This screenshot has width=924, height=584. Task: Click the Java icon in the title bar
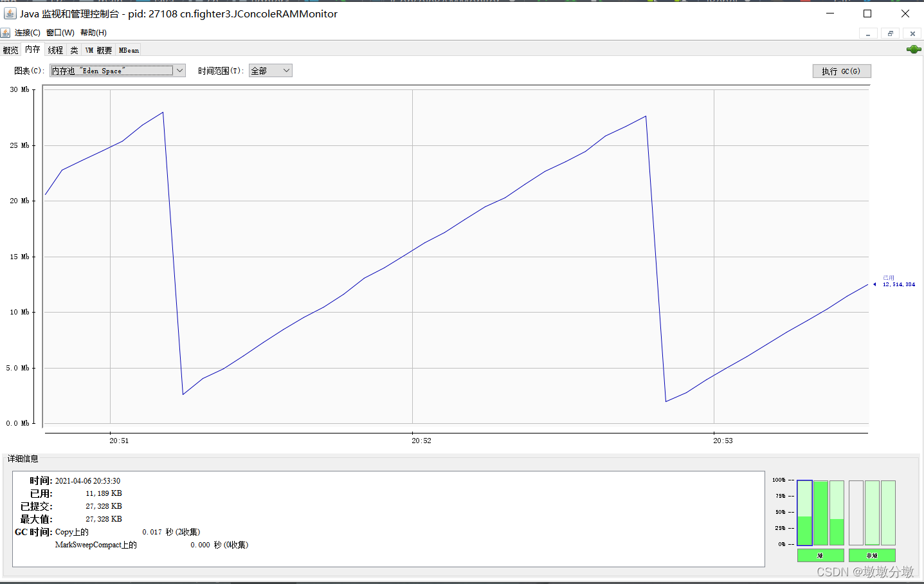[x=10, y=14]
